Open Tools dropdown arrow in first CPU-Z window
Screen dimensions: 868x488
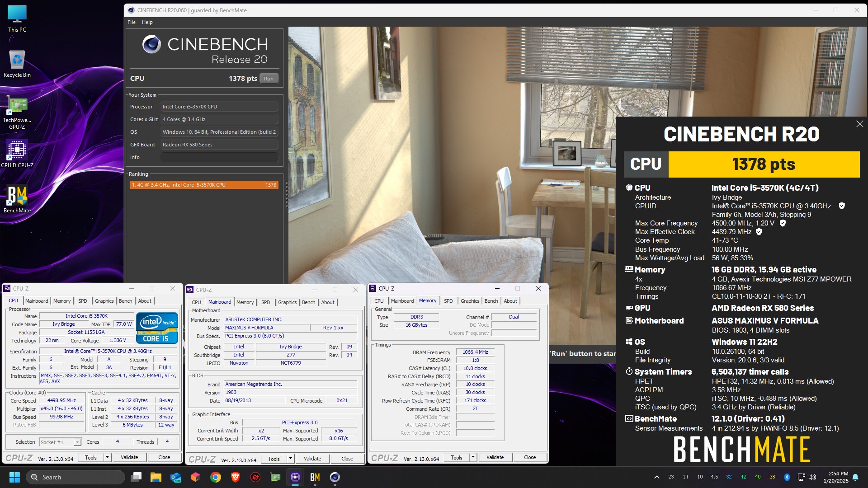pyautogui.click(x=107, y=457)
